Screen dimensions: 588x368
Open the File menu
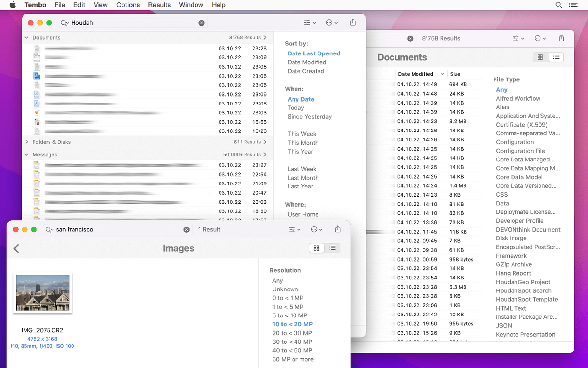click(60, 5)
